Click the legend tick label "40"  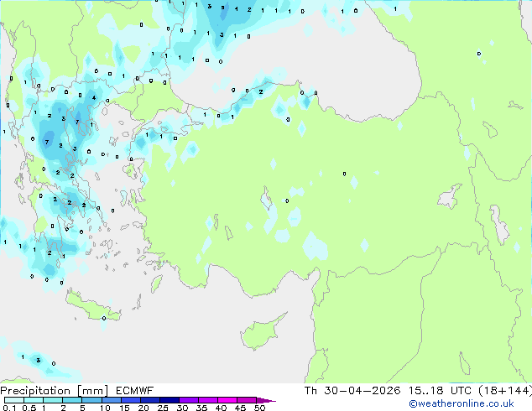coord(221,408)
